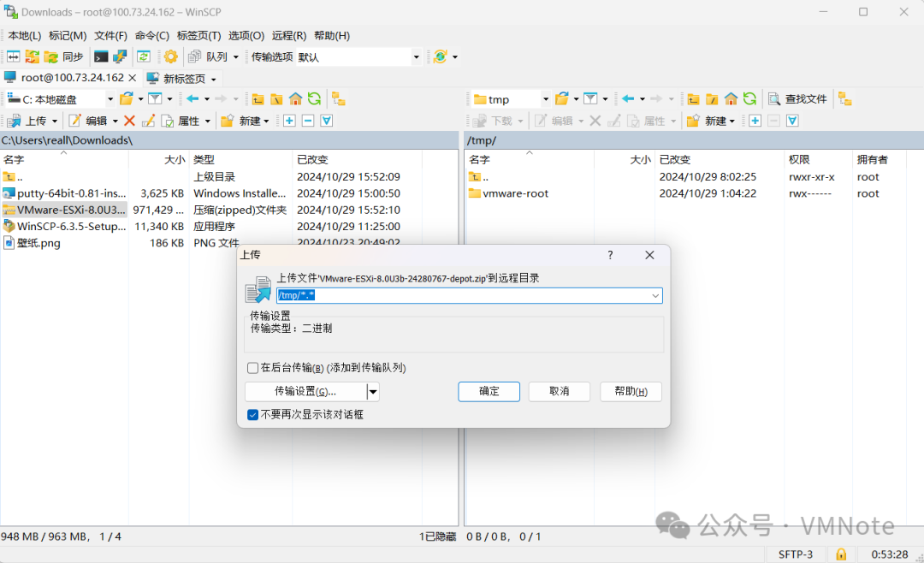The width and height of the screenshot is (924, 563).
Task: Click the local panel select files plus icon
Action: pyautogui.click(x=289, y=121)
